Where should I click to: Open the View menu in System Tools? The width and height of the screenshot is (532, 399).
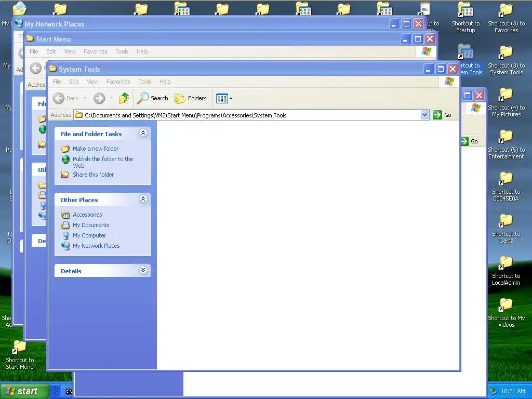(x=92, y=82)
